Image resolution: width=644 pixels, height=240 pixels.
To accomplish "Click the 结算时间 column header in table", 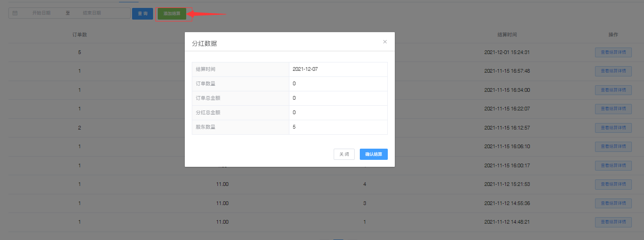I will (x=507, y=35).
